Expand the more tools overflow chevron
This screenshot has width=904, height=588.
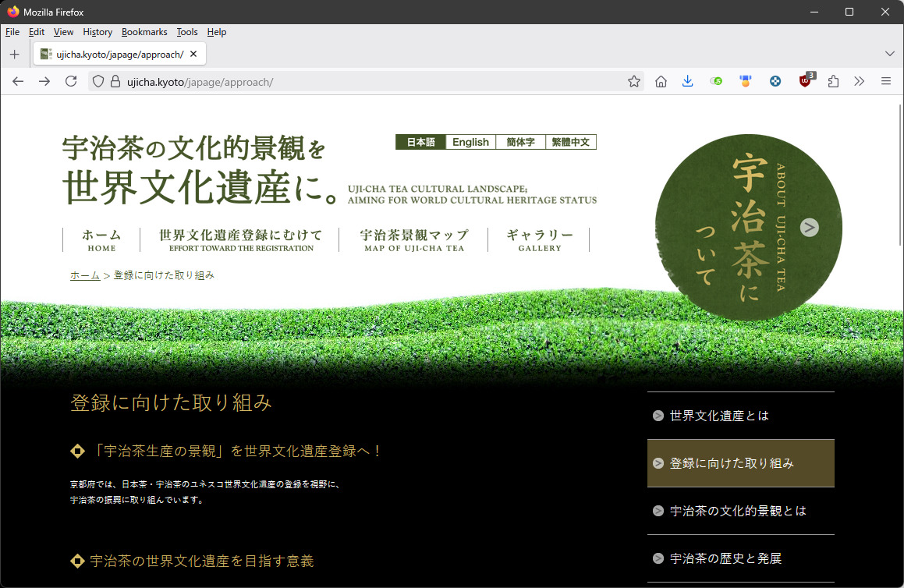click(x=860, y=81)
